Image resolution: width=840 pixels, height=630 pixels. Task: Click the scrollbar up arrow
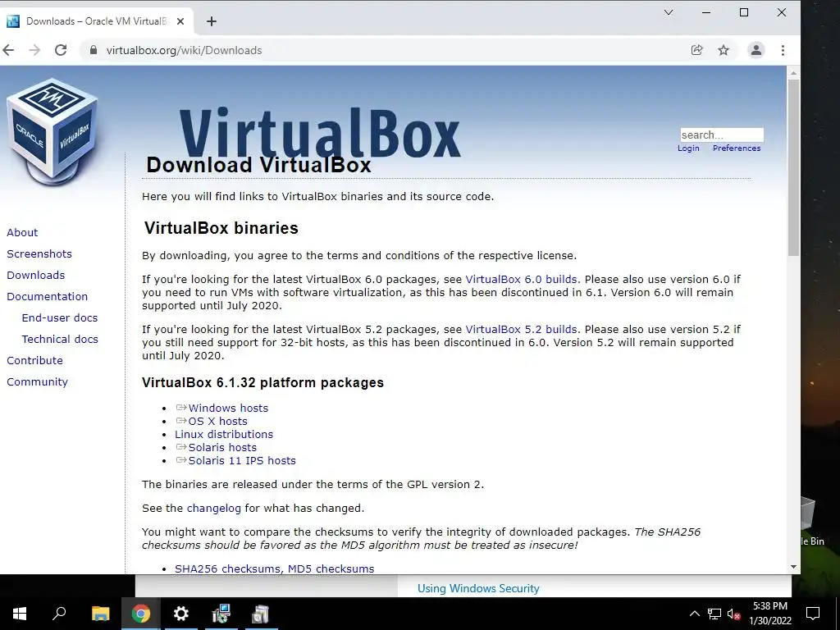click(x=793, y=73)
